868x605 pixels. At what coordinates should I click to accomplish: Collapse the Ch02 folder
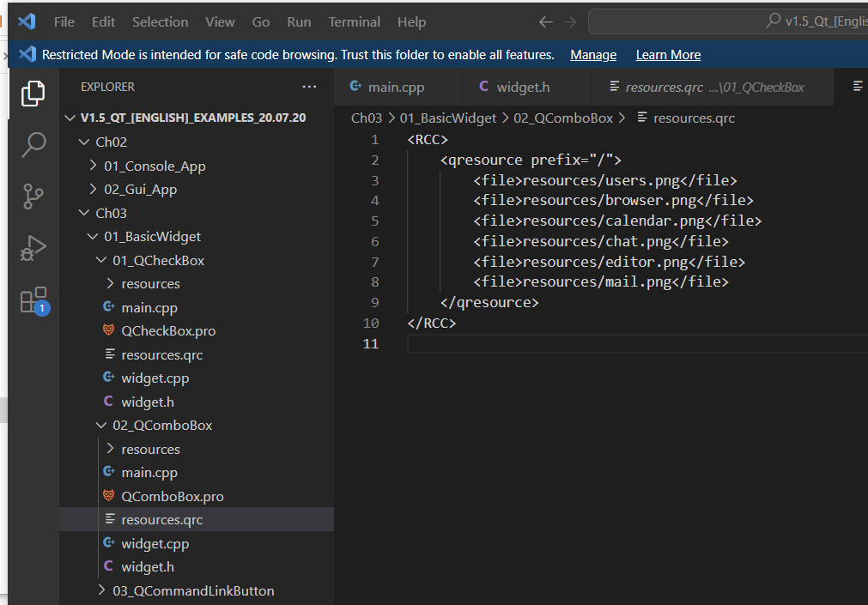tap(84, 142)
